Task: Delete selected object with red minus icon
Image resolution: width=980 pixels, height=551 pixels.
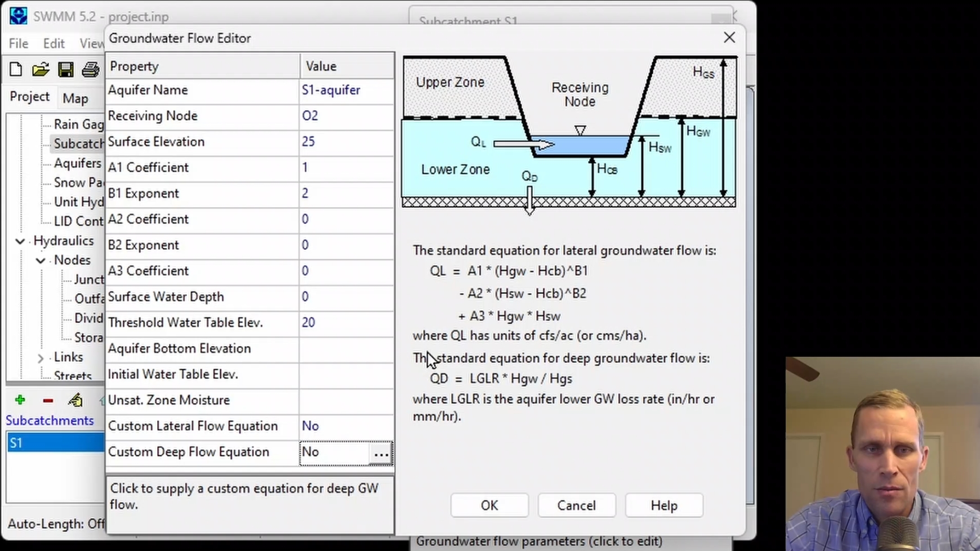Action: pos(48,401)
